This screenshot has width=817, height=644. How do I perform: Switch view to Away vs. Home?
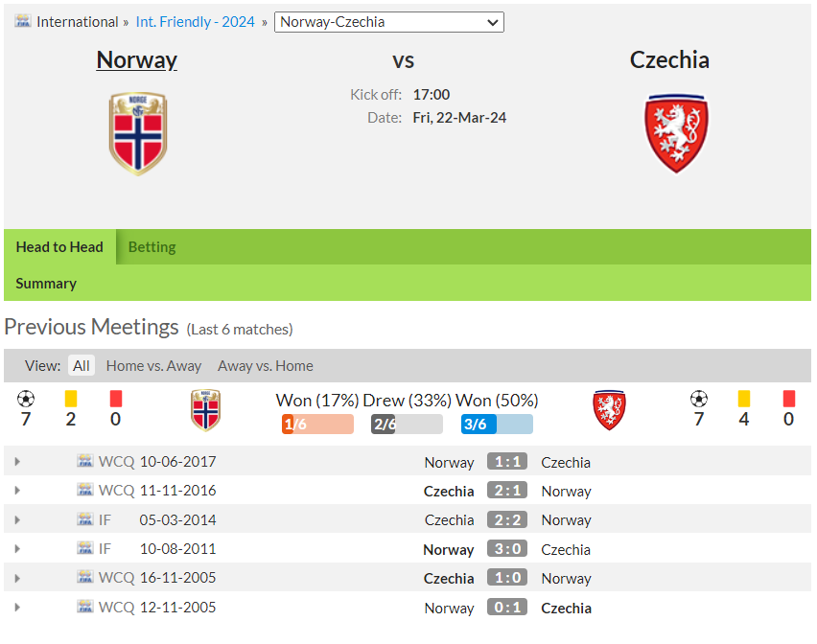[266, 365]
